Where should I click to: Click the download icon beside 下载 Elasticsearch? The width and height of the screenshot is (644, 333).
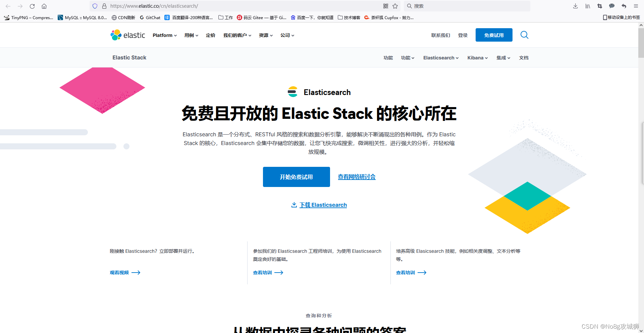tap(294, 205)
